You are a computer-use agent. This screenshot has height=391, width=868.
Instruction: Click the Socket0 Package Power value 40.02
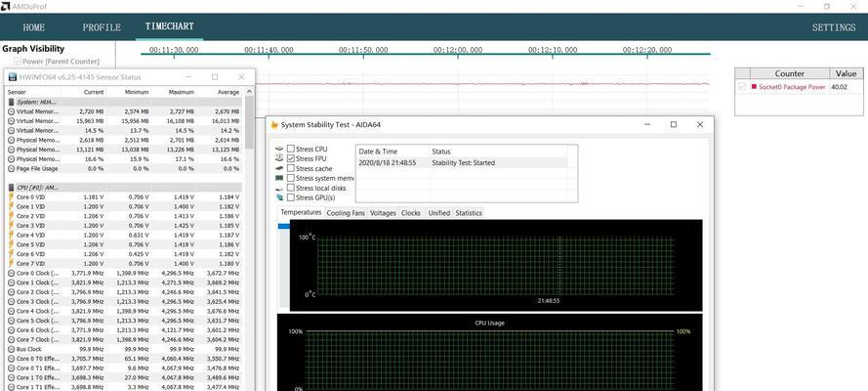[x=840, y=87]
